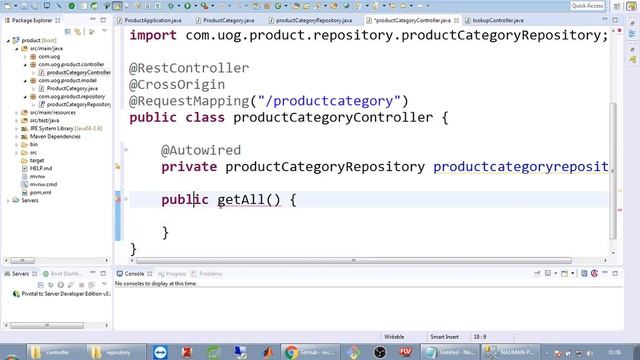Select Pivotal tc Server Developer Edition entry
This screenshot has width=640, height=360.
pyautogui.click(x=61, y=294)
